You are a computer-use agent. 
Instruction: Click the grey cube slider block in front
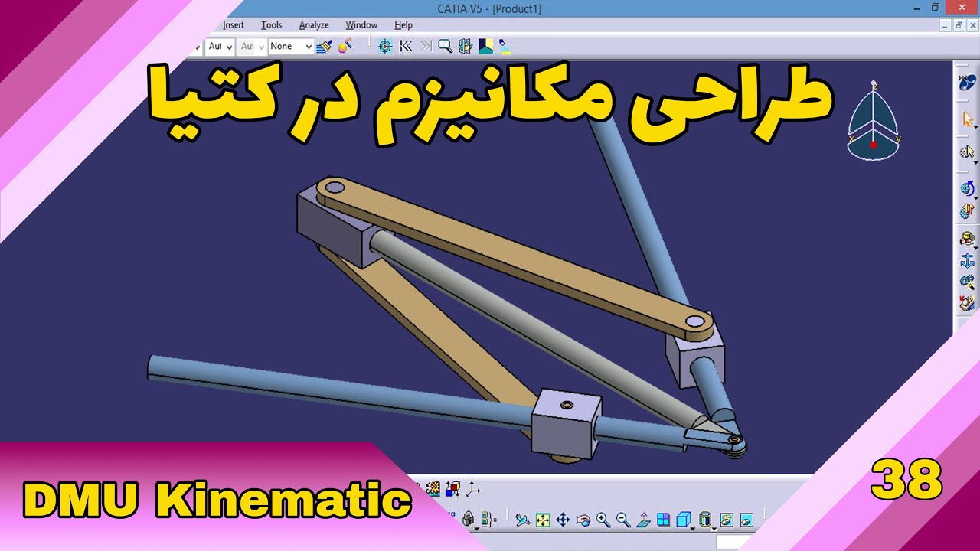(566, 423)
